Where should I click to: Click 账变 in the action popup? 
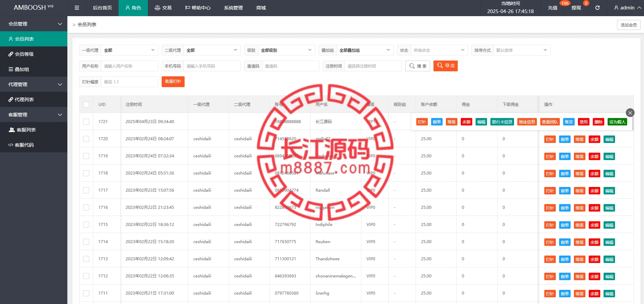[x=569, y=122]
